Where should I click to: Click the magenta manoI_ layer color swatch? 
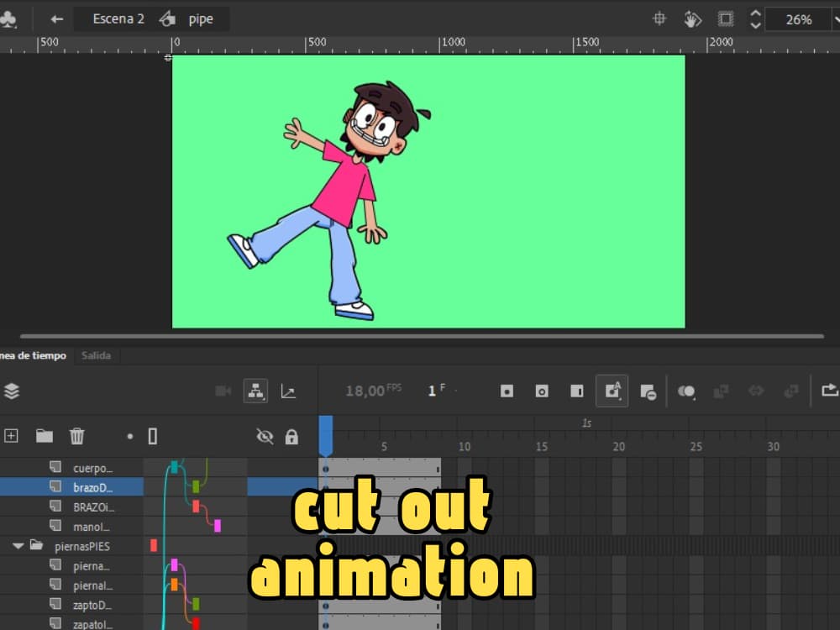[x=218, y=526]
